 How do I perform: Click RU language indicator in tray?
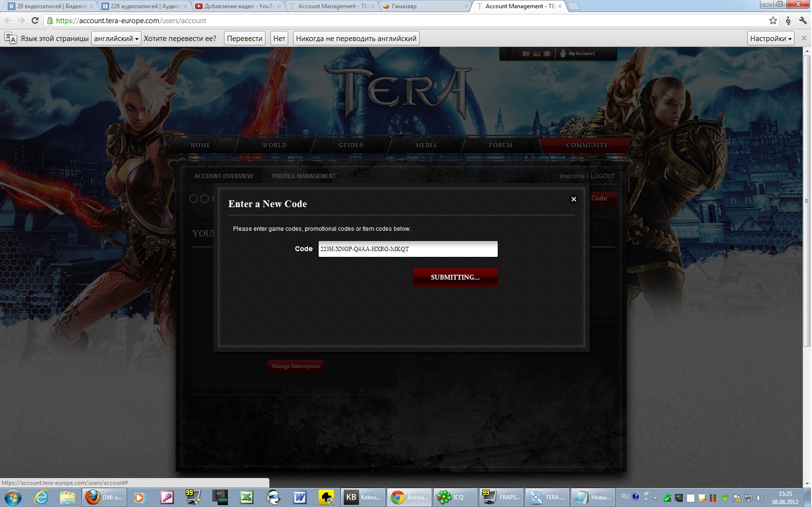click(x=625, y=496)
